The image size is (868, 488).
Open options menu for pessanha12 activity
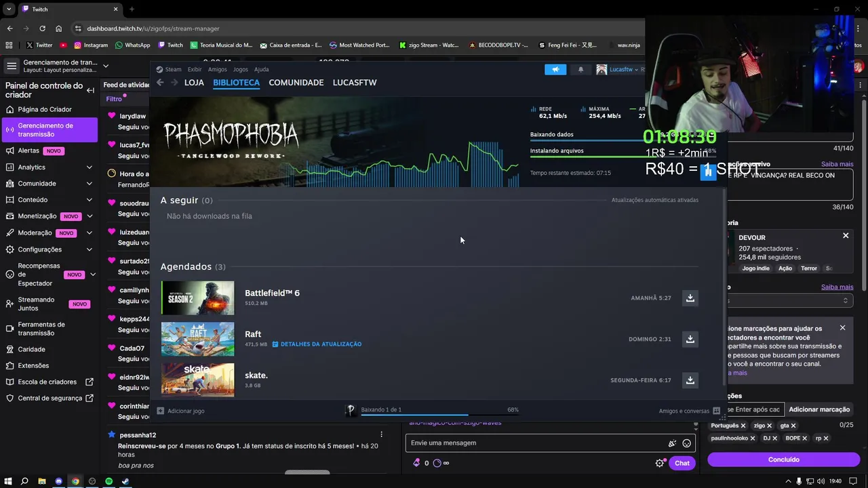(x=381, y=434)
